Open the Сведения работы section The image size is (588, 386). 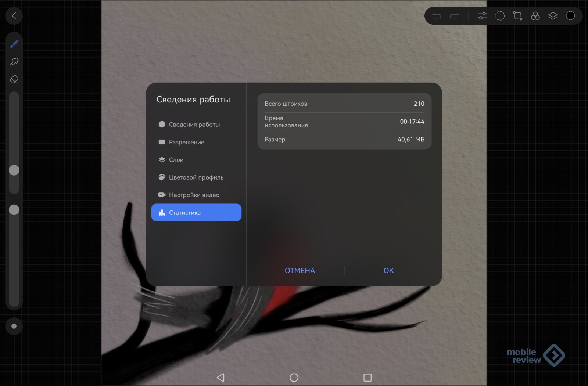[196, 125]
